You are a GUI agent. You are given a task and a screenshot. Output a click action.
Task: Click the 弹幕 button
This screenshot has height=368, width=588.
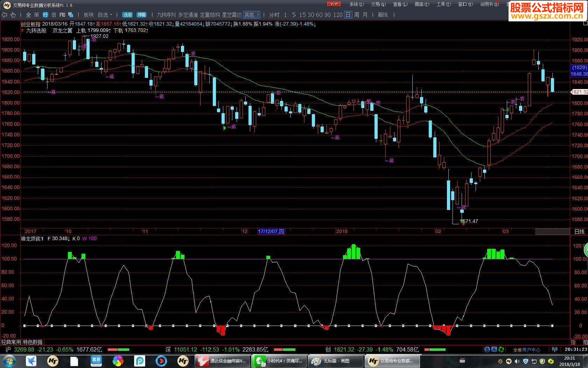tap(141, 15)
